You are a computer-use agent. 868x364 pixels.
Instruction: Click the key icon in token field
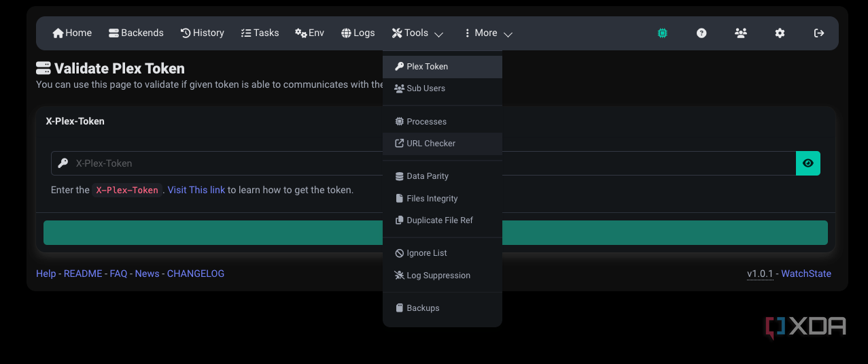point(63,163)
